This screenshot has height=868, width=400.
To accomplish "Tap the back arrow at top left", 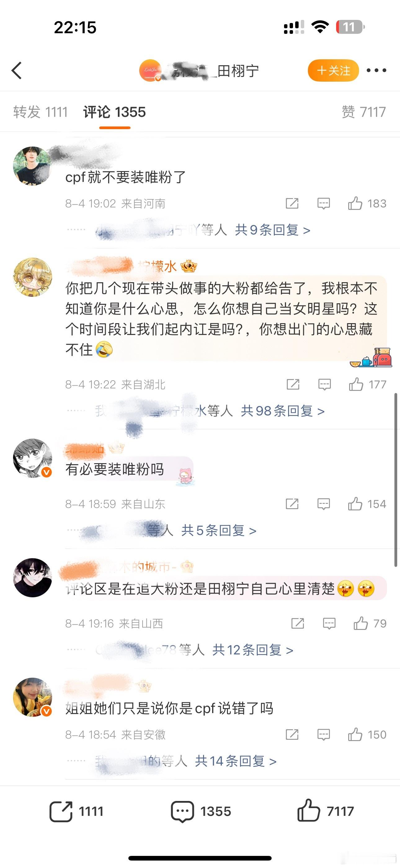I will [16, 70].
